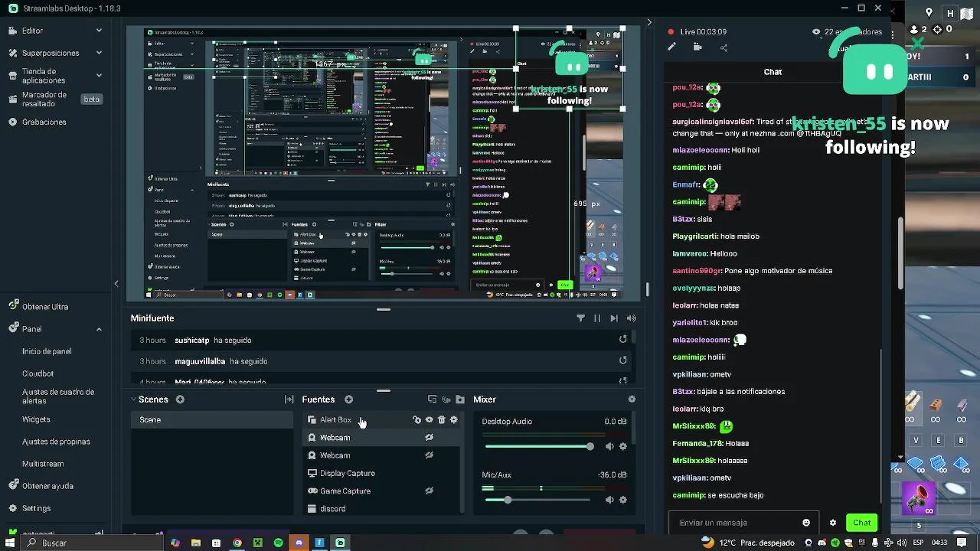Edit stream info pencil icon
Viewport: 980px width, 551px height.
pyautogui.click(x=671, y=47)
